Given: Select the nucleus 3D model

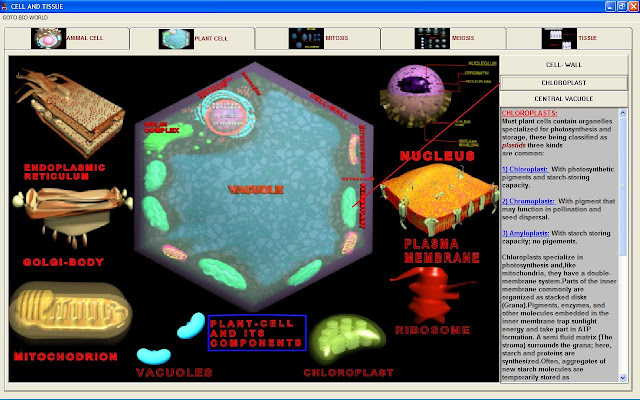Looking at the screenshot, I should click(x=416, y=98).
